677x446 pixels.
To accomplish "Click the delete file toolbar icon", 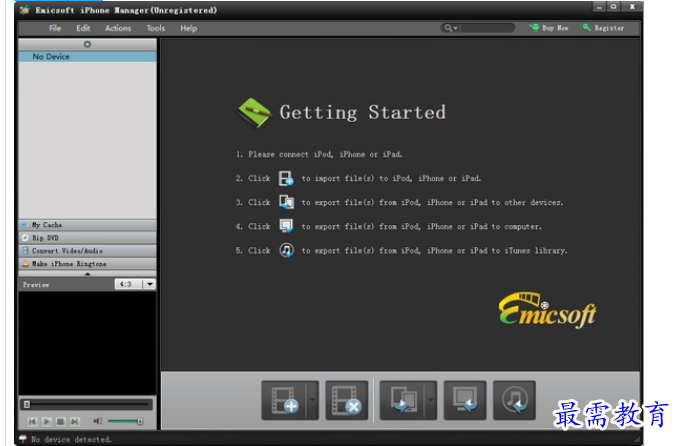I will 347,400.
